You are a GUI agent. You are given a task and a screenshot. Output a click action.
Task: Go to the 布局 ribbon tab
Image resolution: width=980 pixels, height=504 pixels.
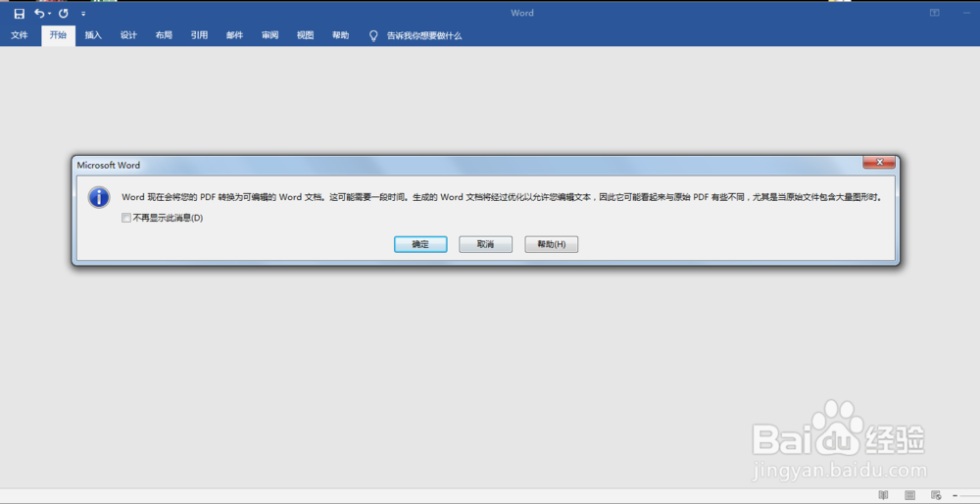tap(164, 35)
